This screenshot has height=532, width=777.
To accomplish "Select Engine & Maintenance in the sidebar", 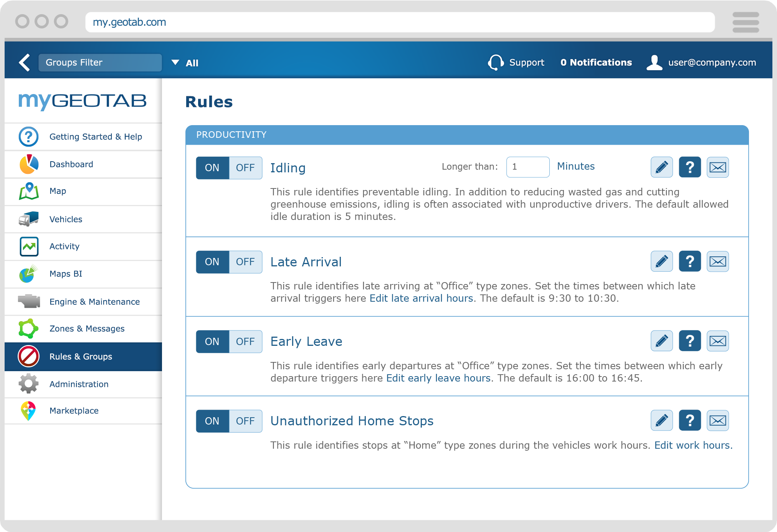I will (83, 302).
